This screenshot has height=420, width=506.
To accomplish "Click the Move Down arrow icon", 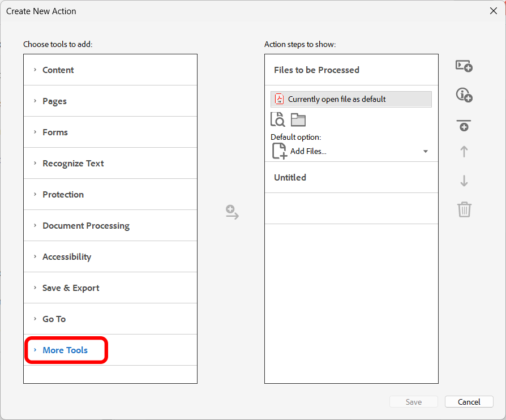I will (x=464, y=181).
